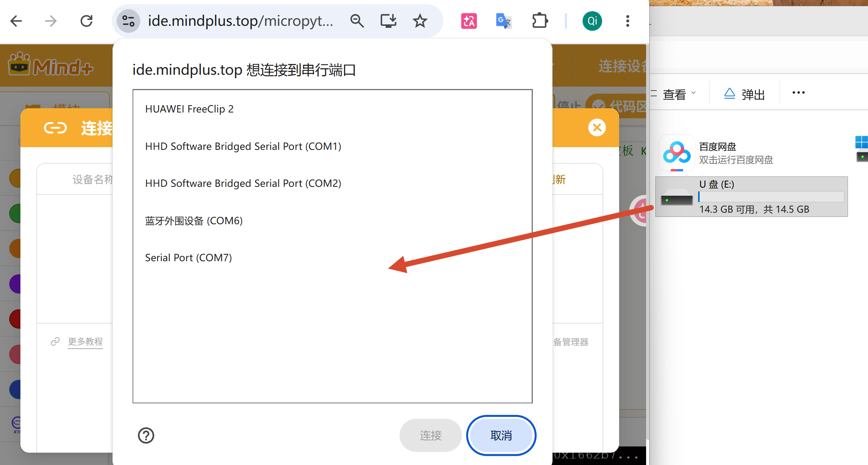Image resolution: width=868 pixels, height=465 pixels.
Task: Select HHD Software Bridged Serial Port (COM2)
Action: click(332, 183)
